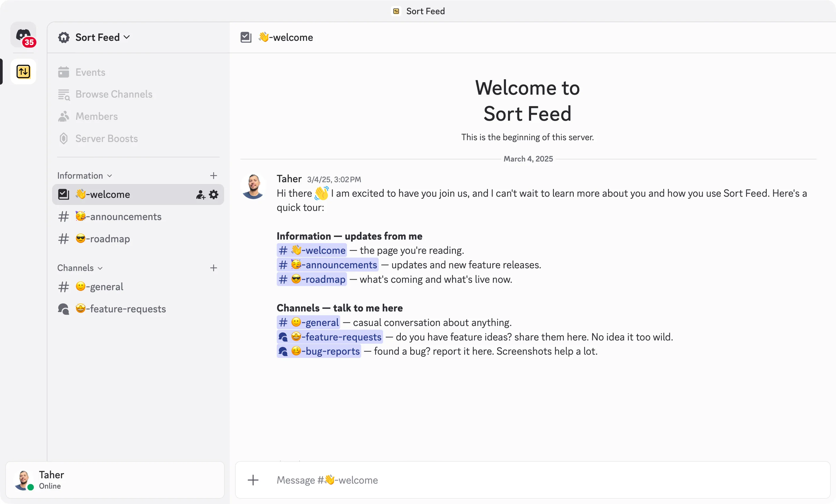Click the hash icon beside general channel
The height and width of the screenshot is (504, 836).
[x=63, y=287]
